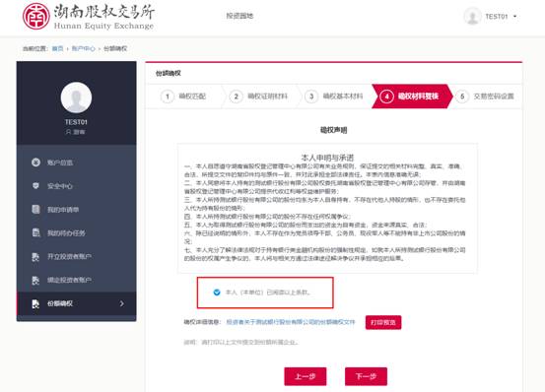Open the TEST01 account dropdown arrow

tap(514, 17)
